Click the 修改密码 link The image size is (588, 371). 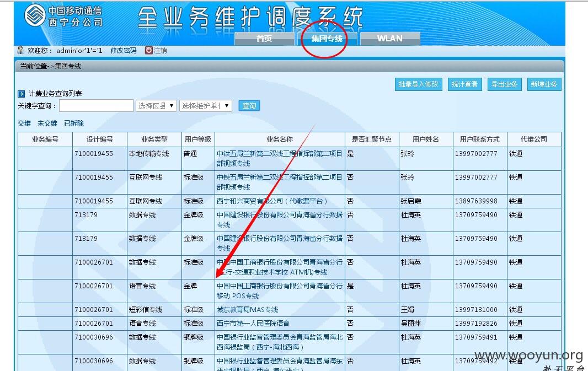[124, 51]
